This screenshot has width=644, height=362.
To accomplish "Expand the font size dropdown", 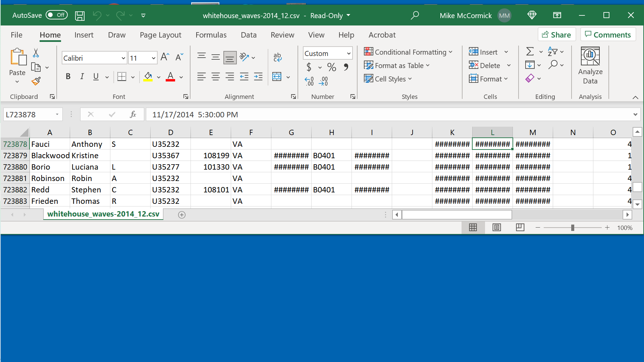I will point(153,58).
